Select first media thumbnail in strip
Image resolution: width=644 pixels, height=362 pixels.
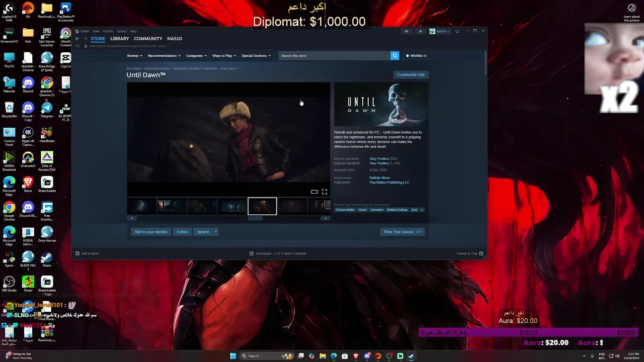tap(141, 206)
